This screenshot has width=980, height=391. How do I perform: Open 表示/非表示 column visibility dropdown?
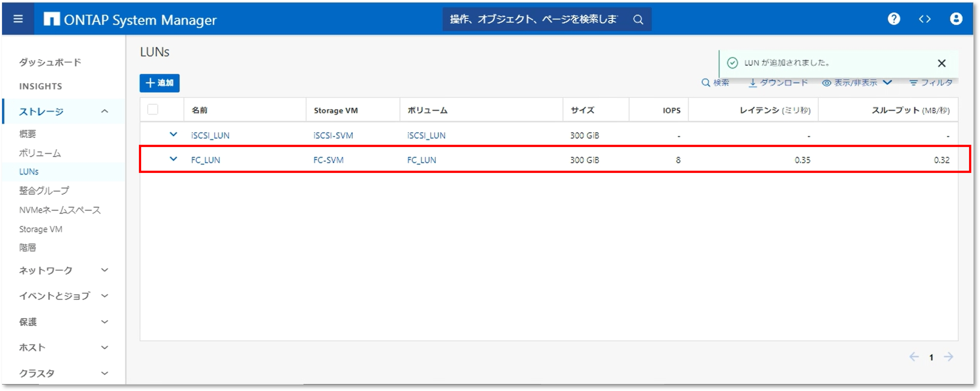pyautogui.click(x=857, y=83)
